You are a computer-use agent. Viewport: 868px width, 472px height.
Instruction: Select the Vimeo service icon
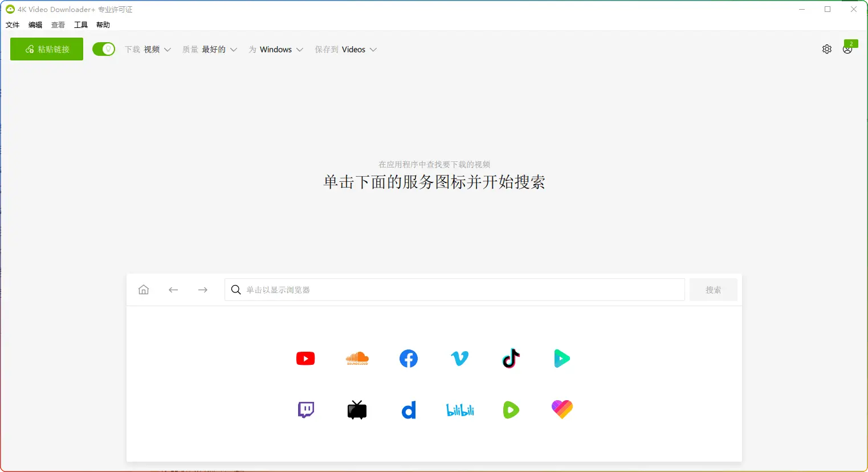459,359
